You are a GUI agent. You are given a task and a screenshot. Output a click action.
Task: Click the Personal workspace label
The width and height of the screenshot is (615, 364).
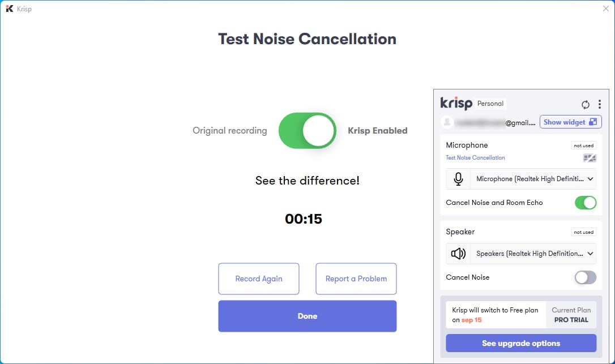490,104
